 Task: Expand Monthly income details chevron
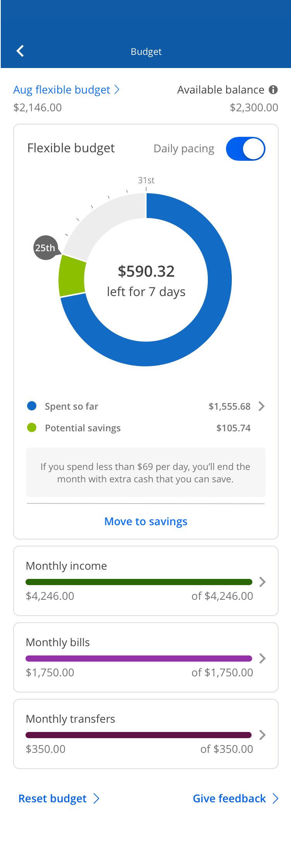[x=262, y=582]
